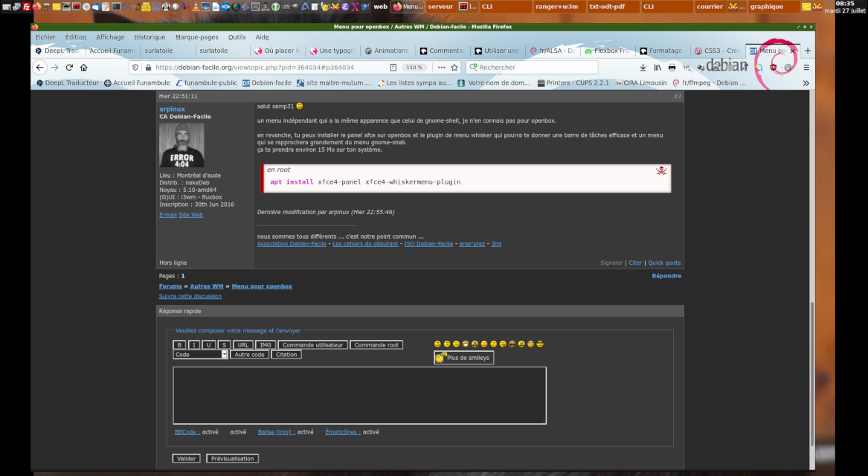
Task: Expand the Code language dropdown
Action: [x=224, y=355]
